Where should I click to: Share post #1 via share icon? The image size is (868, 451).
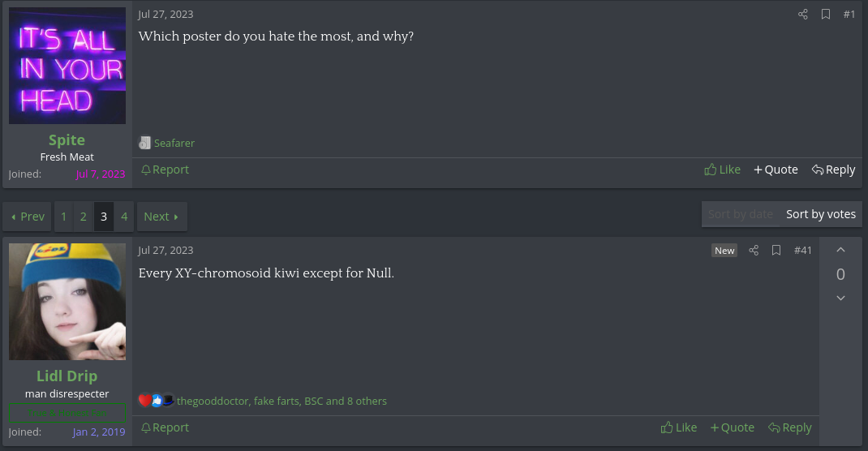coord(803,15)
